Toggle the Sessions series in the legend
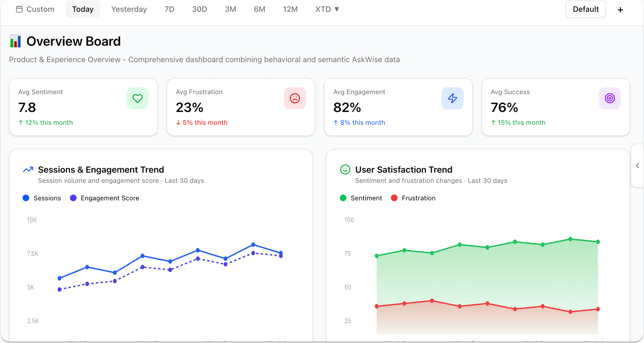Image resolution: width=644 pixels, height=343 pixels. [x=42, y=198]
